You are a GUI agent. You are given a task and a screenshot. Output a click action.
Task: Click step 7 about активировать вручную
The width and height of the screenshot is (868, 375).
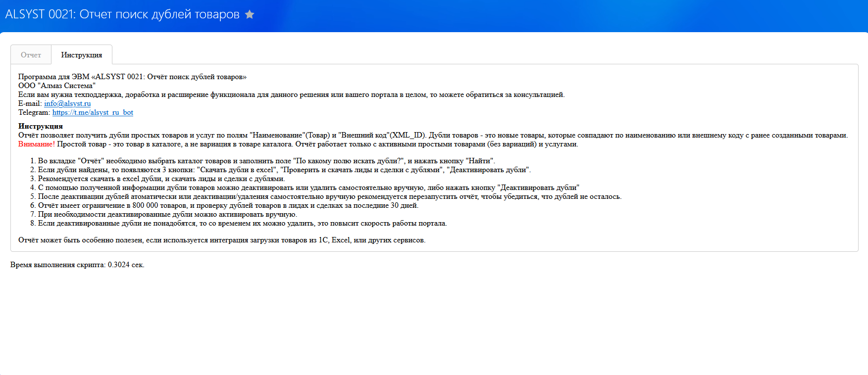pos(167,214)
